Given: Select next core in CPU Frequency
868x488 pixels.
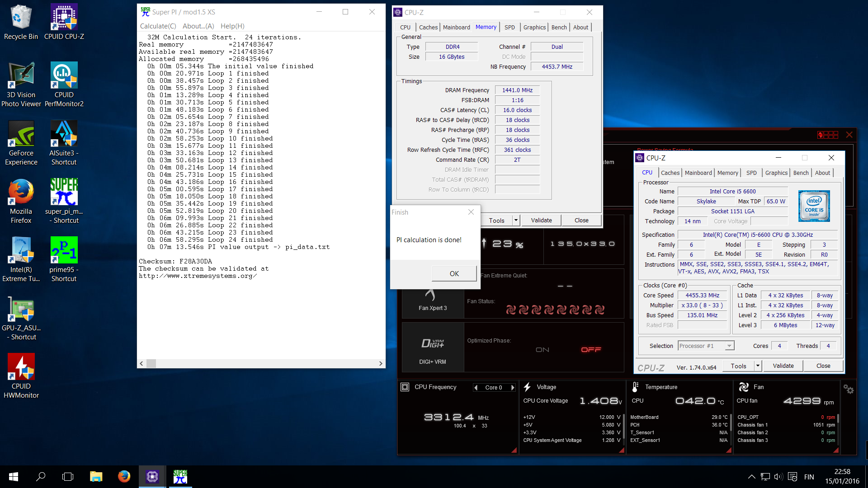Looking at the screenshot, I should pos(513,388).
